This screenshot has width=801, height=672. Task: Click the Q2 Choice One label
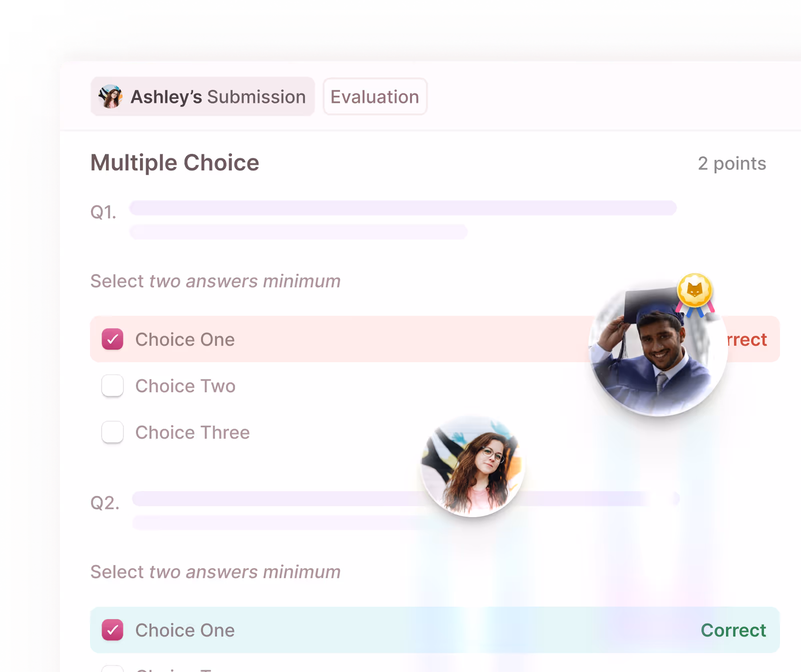click(x=185, y=630)
